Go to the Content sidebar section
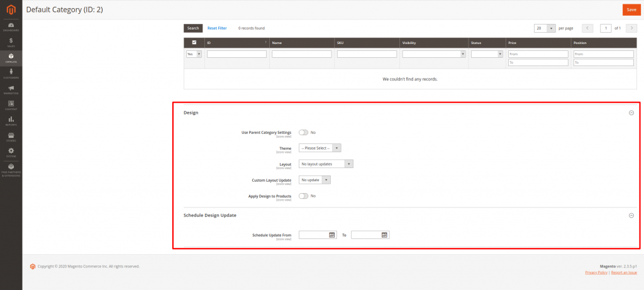This screenshot has height=290, width=644. [11, 105]
